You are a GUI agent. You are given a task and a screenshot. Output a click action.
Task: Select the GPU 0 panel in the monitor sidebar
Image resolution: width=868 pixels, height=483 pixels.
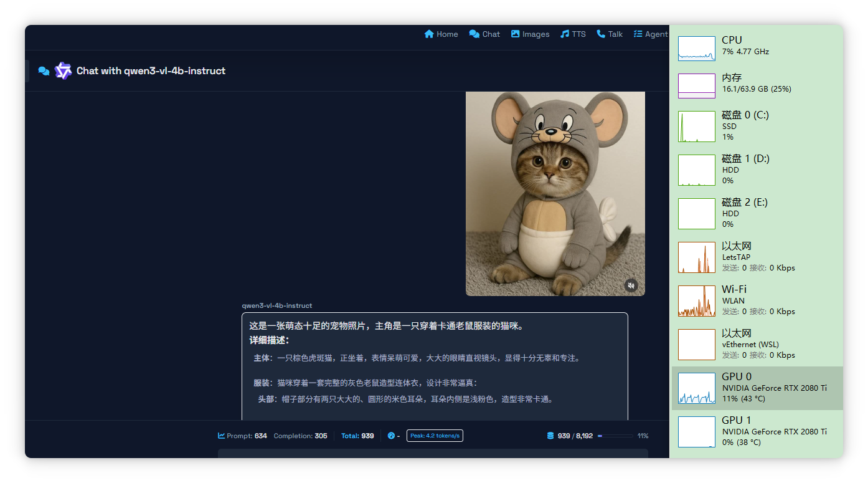[755, 386]
